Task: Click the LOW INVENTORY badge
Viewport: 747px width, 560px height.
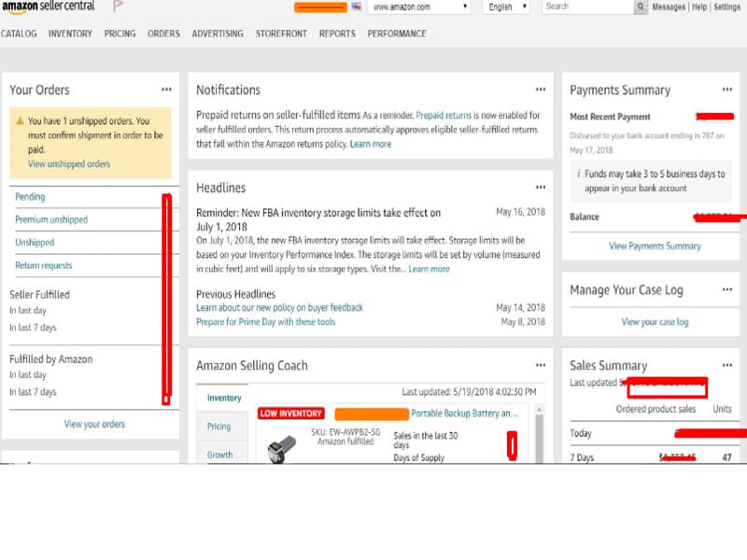Action: 291,413
